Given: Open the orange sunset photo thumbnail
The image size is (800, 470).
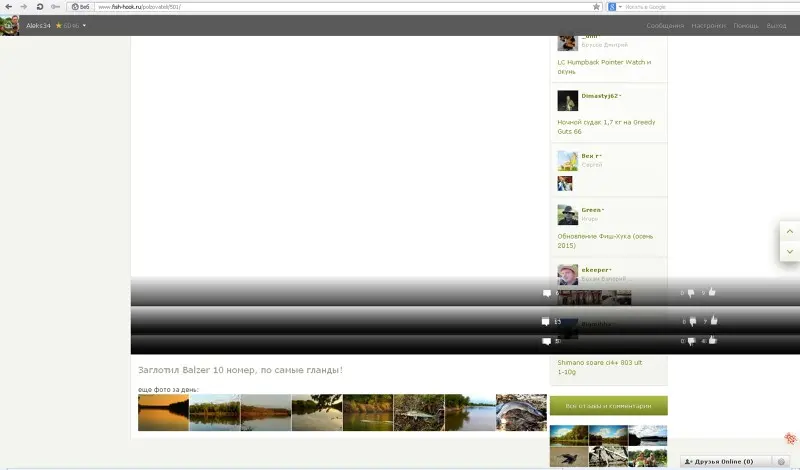Looking at the screenshot, I should tap(163, 412).
